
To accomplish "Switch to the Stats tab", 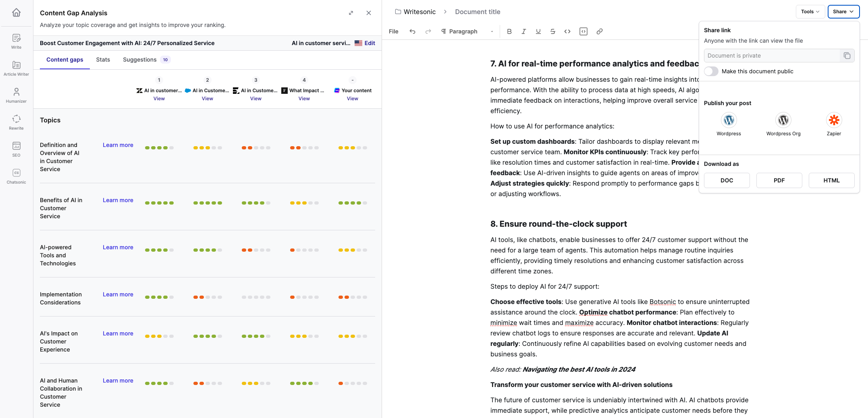I will [x=103, y=60].
